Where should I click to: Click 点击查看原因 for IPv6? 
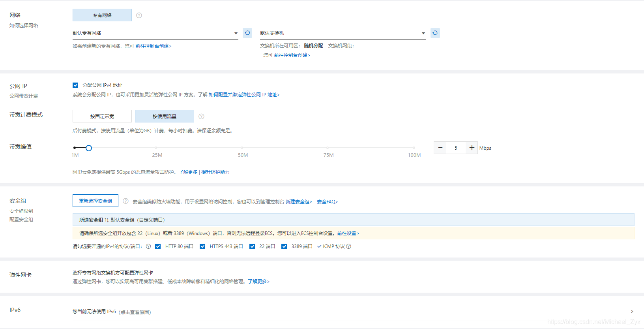135,312
